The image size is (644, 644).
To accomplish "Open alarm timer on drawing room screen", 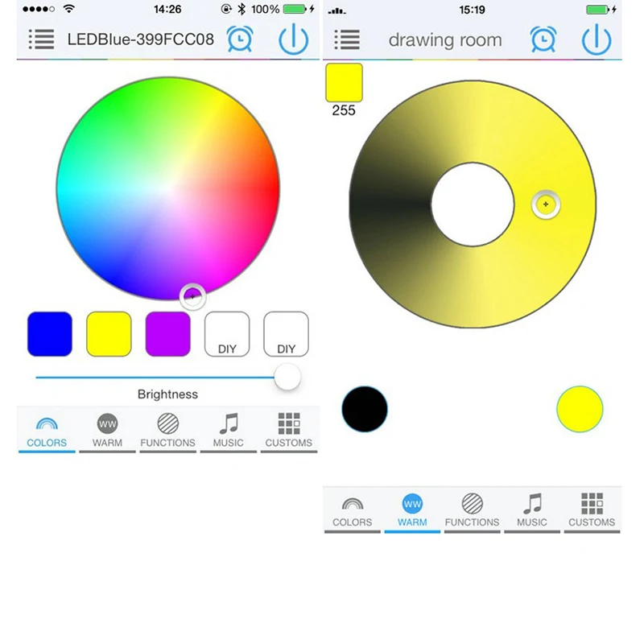I will [543, 39].
